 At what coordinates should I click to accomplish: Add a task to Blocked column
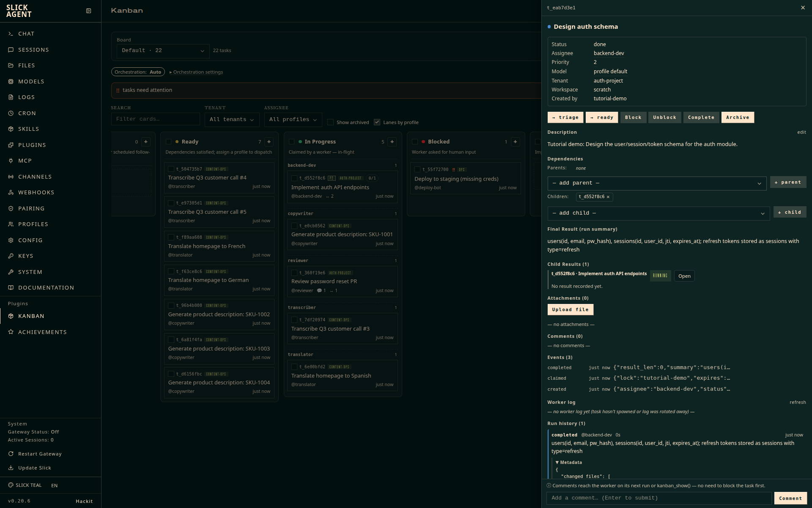(x=515, y=142)
